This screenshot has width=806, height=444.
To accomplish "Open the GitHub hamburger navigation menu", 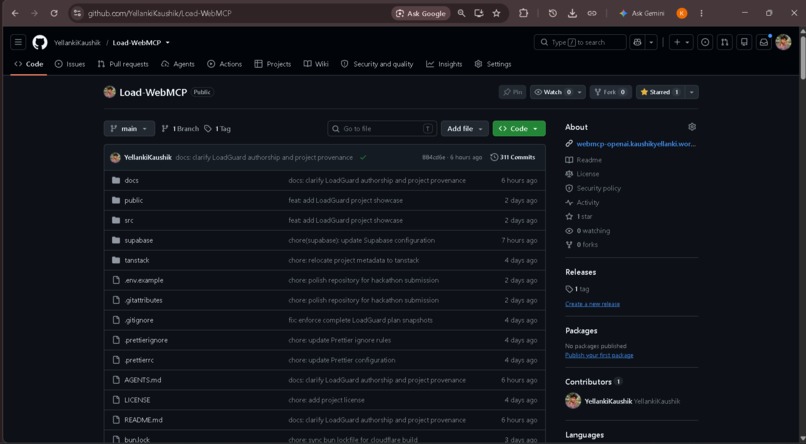I will tap(18, 42).
